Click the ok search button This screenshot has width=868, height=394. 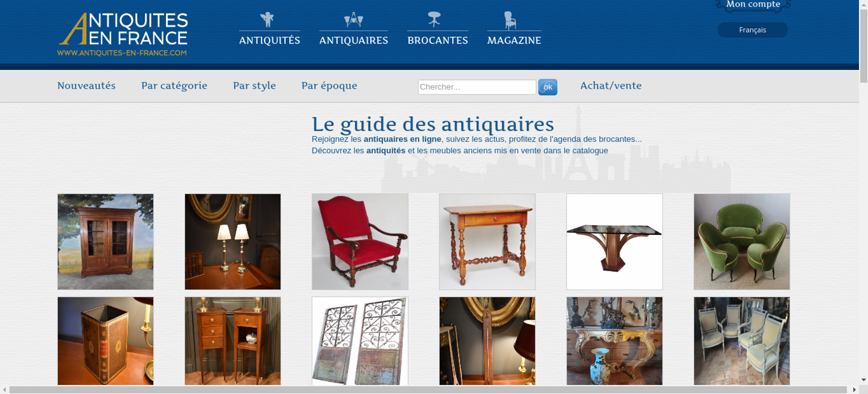(x=548, y=87)
